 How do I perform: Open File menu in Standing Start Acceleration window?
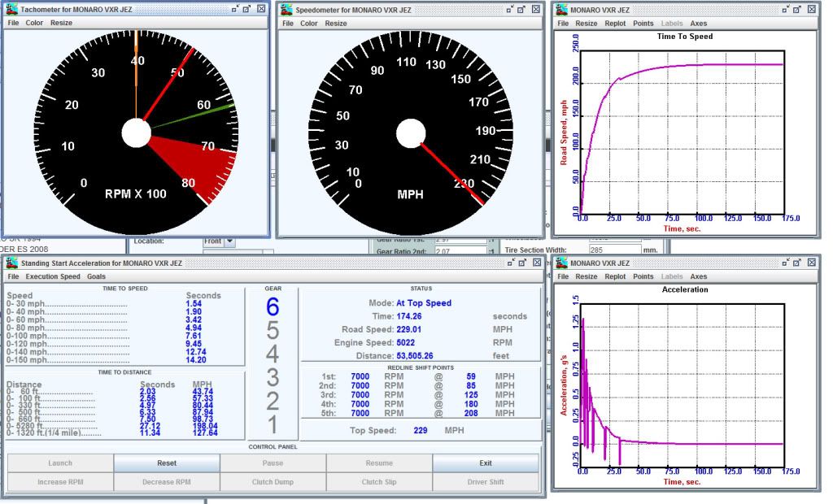pos(13,276)
